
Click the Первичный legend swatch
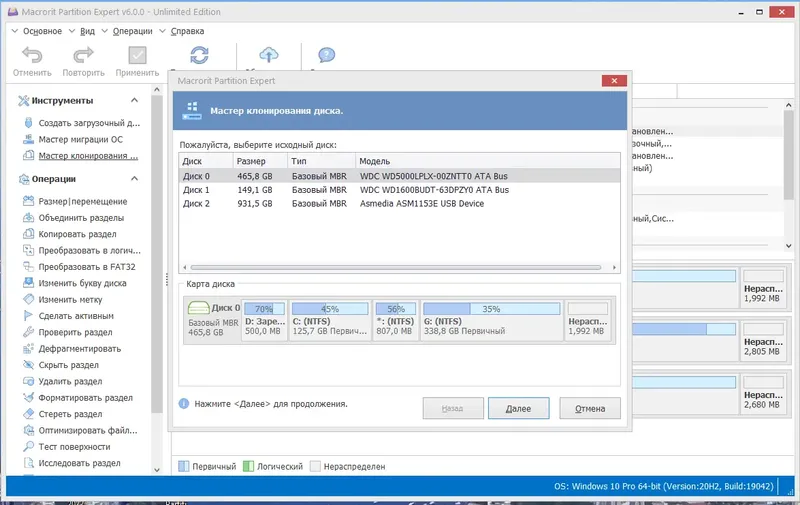[x=184, y=466]
